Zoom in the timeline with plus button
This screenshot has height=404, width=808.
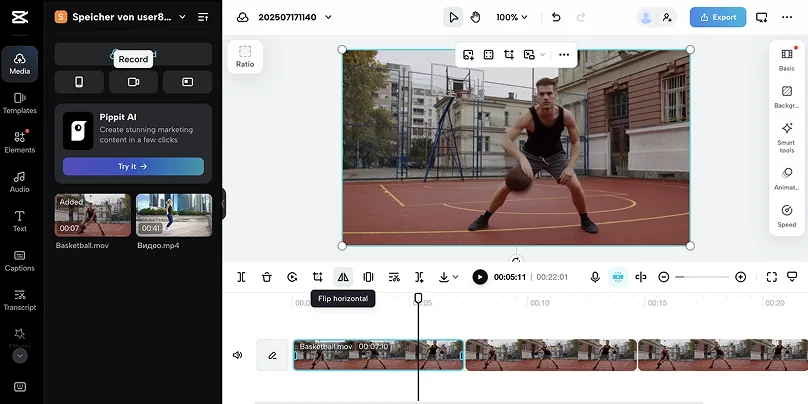740,277
